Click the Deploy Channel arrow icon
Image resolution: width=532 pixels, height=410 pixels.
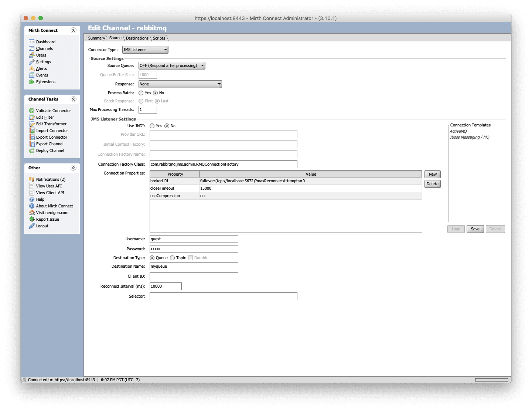point(32,150)
